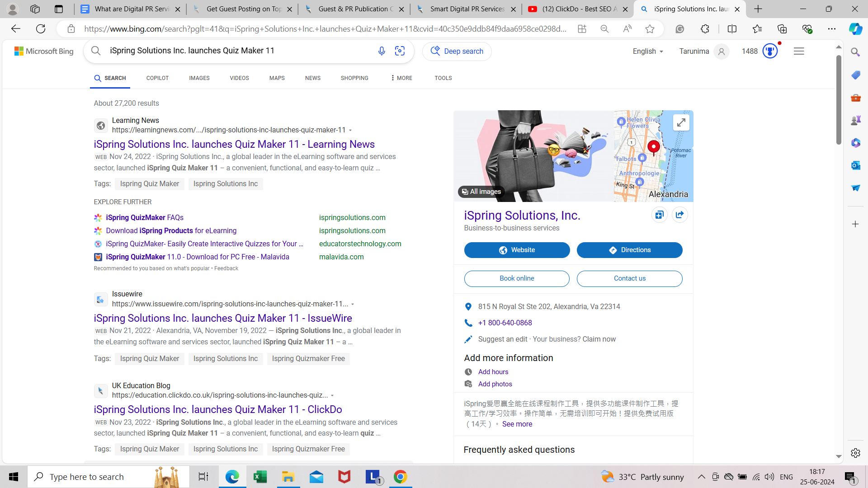Show hidden system tray icons
The height and width of the screenshot is (488, 868).
tap(701, 477)
